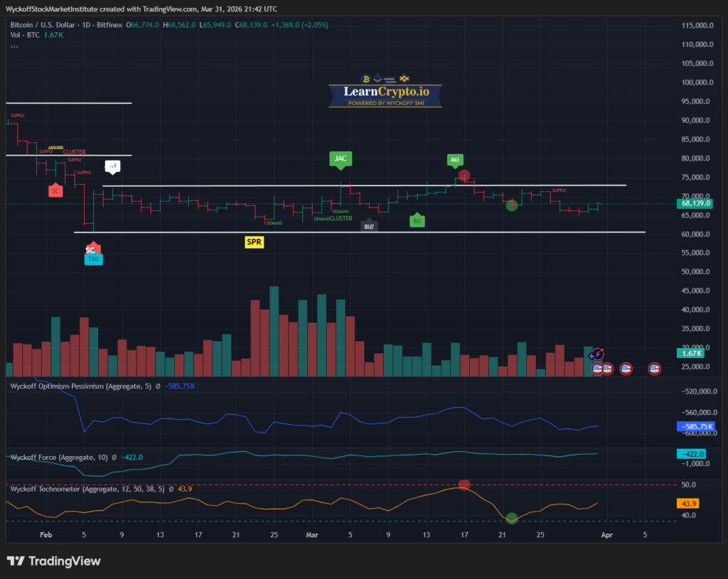Image resolution: width=728 pixels, height=579 pixels.
Task: Click the green BU label
Action: [x=417, y=221]
